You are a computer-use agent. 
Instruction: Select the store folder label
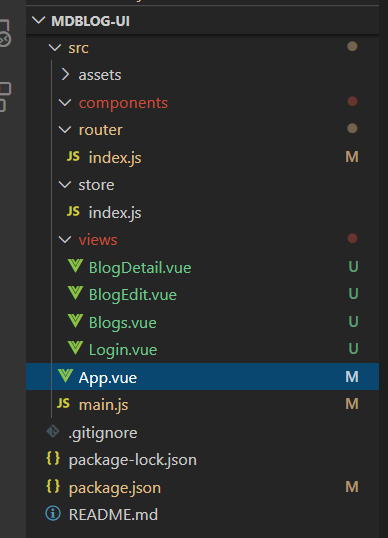tap(96, 185)
